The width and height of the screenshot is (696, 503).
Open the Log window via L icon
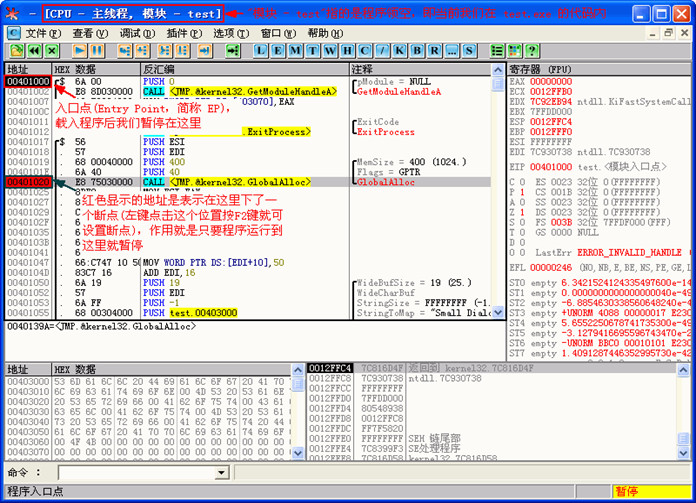click(x=261, y=51)
